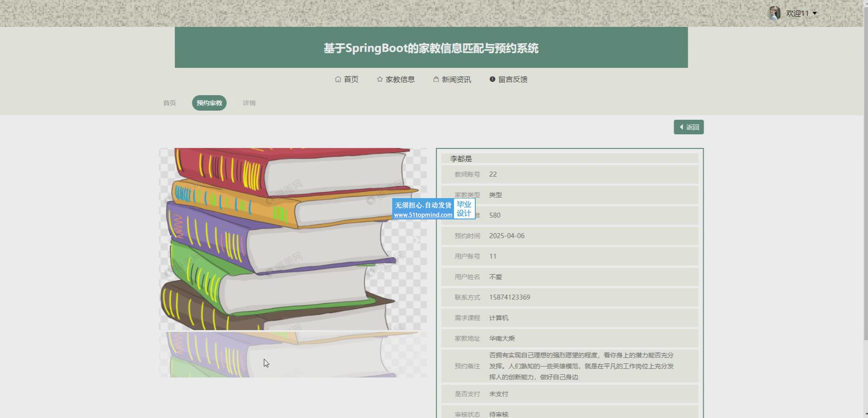The height and width of the screenshot is (418, 868).
Task: Click the user avatar picture at top right
Action: 774,13
